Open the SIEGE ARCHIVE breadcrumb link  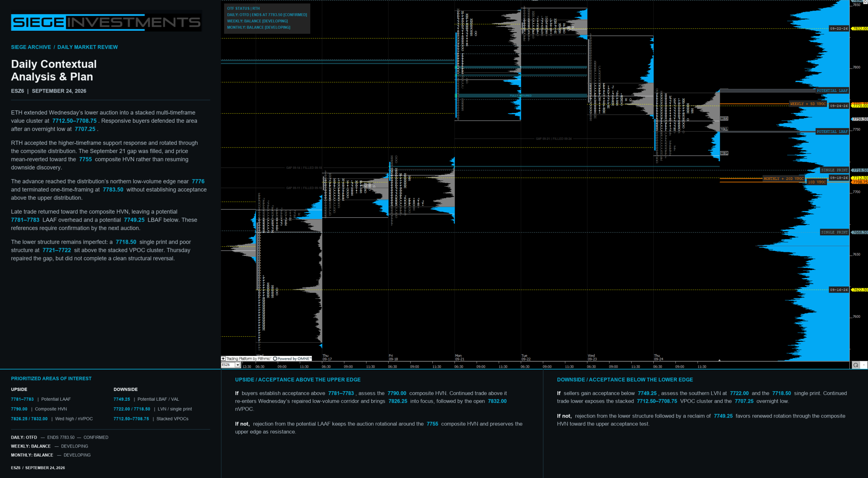point(31,47)
